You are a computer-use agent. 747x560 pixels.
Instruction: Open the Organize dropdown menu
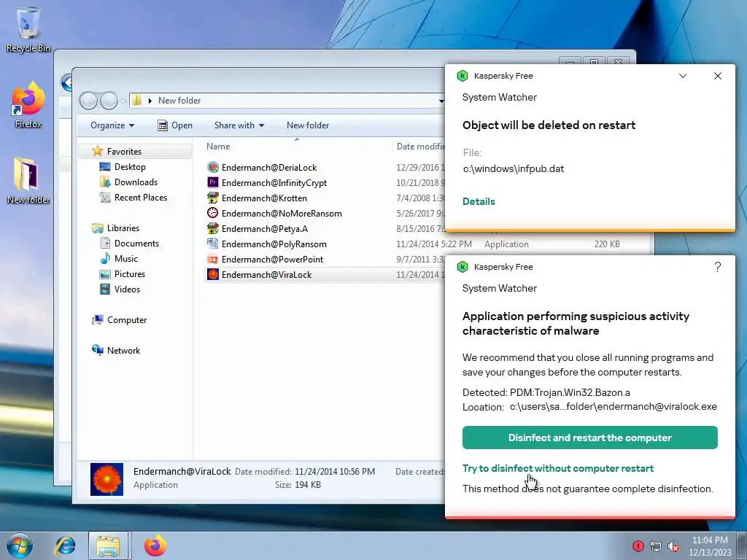click(112, 125)
